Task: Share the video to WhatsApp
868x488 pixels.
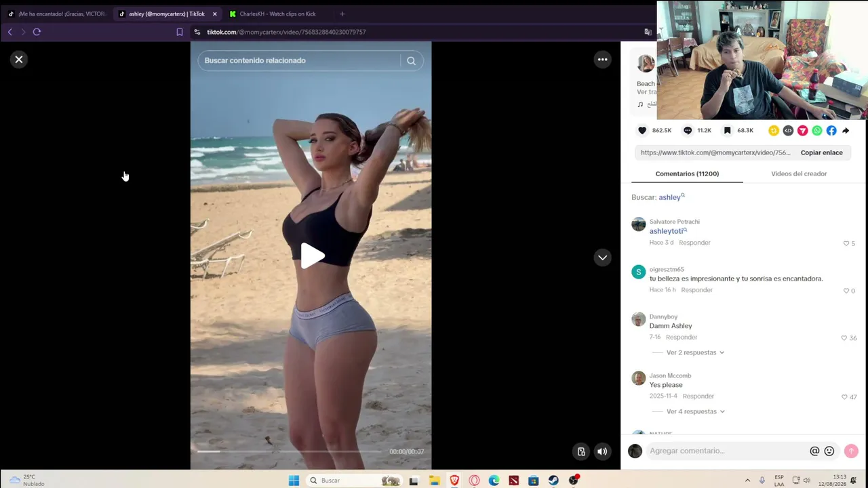Action: coord(816,130)
